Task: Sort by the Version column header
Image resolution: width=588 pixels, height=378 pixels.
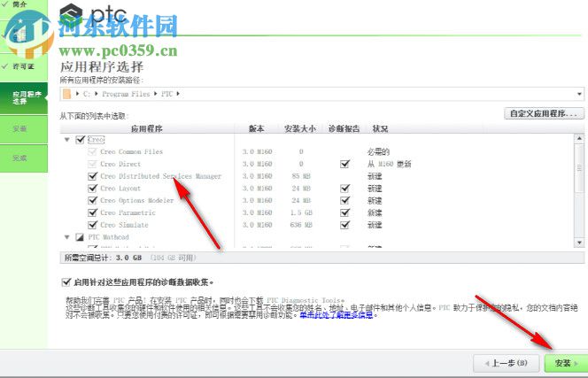Action: coord(257,128)
